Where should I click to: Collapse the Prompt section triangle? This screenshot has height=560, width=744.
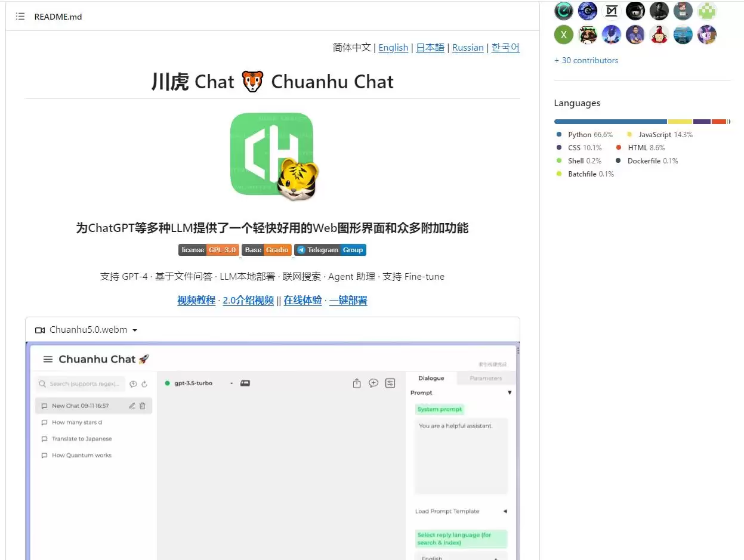(x=510, y=393)
